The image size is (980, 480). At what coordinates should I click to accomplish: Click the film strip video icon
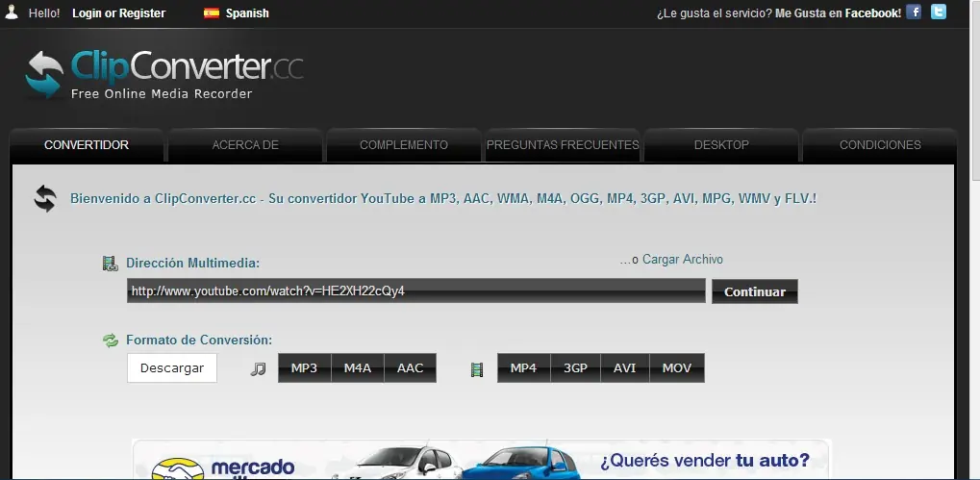pos(477,369)
